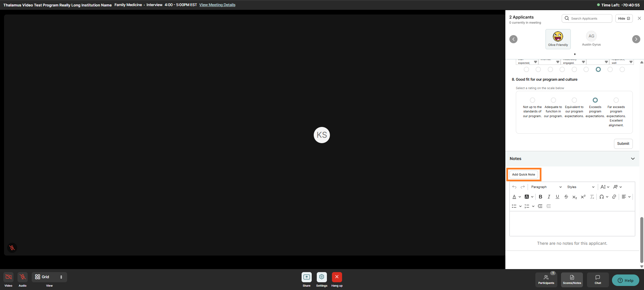Viewport: 644px width, 290px height.
Task: Open the Share screen button
Action: 306,277
